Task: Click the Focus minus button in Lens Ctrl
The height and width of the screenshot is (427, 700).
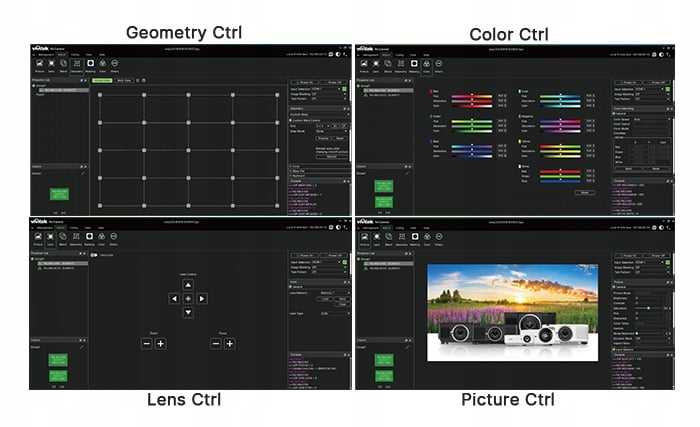Action: [x=216, y=343]
